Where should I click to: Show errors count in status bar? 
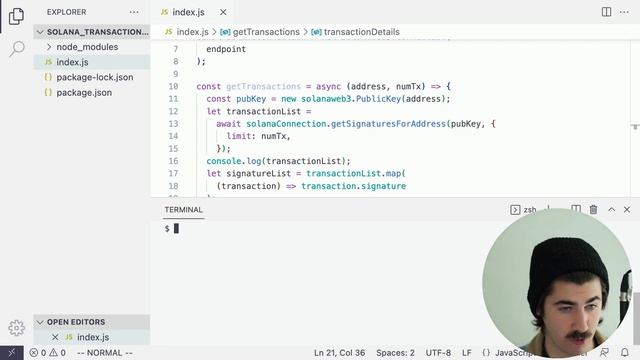38,353
